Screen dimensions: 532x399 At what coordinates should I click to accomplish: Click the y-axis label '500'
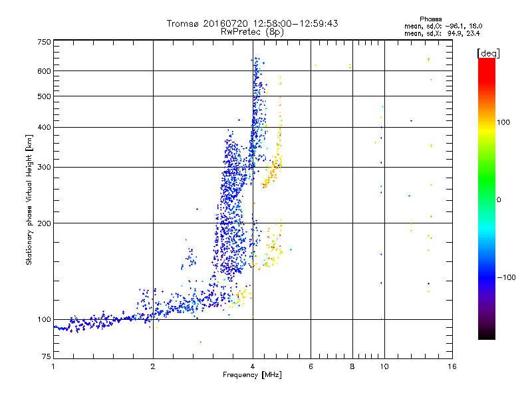[x=44, y=96]
